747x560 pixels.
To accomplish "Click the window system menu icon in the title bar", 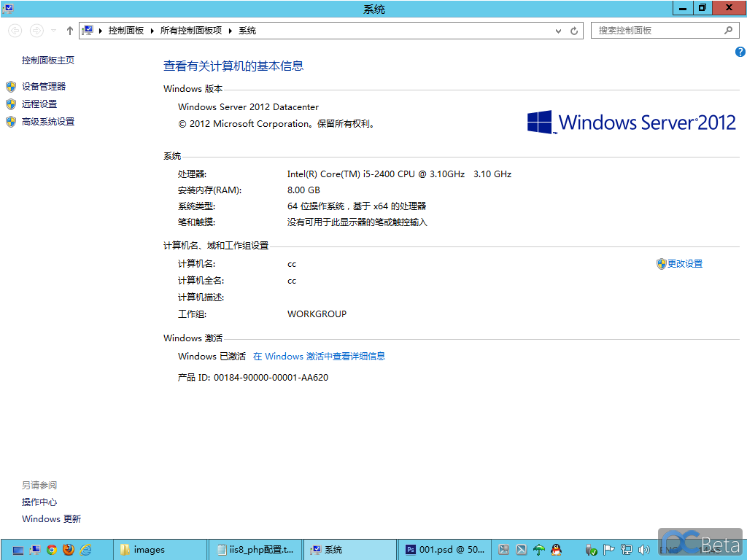I will pos(7,8).
